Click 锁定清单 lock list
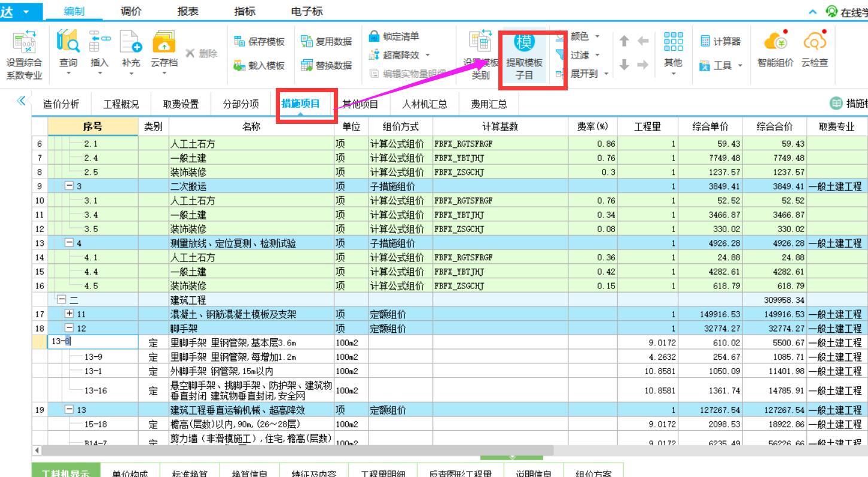This screenshot has width=868, height=477. point(394,37)
